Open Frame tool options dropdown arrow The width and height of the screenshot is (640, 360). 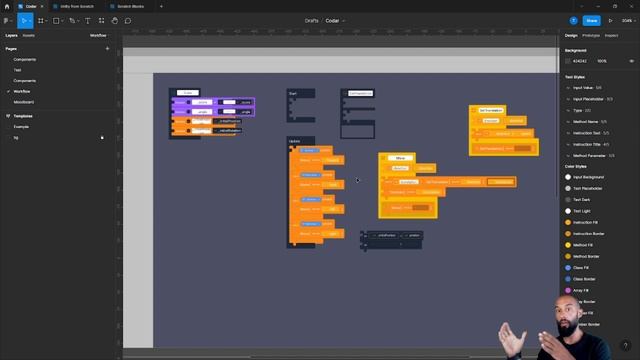(x=46, y=21)
